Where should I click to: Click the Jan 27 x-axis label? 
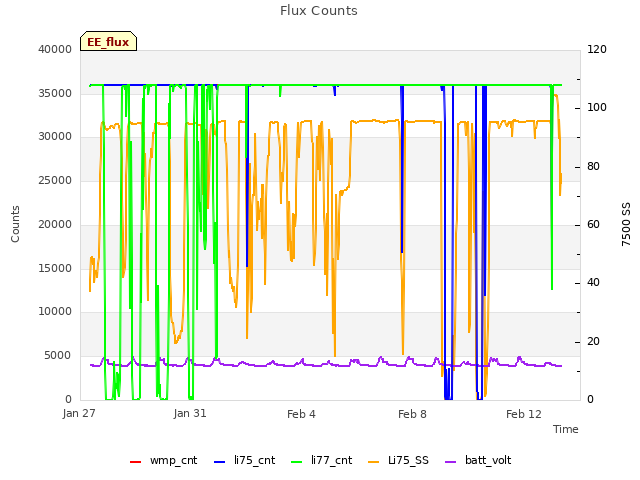[x=79, y=413]
